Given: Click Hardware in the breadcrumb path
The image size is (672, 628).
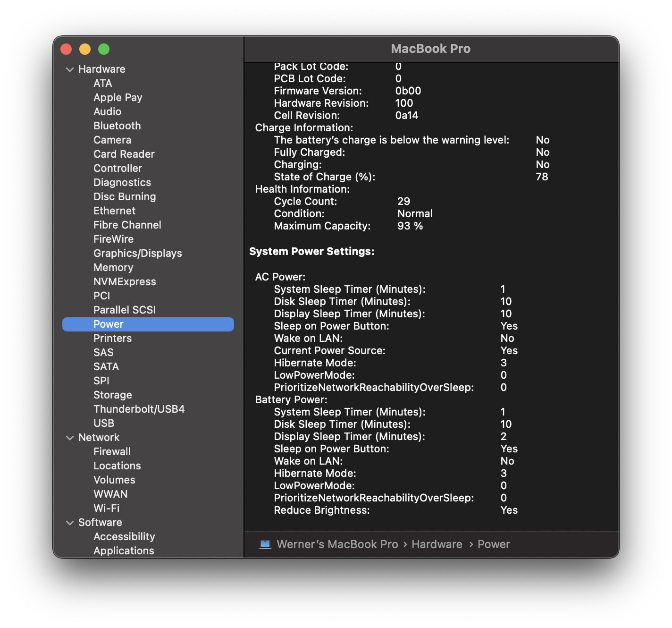Looking at the screenshot, I should coord(437,544).
